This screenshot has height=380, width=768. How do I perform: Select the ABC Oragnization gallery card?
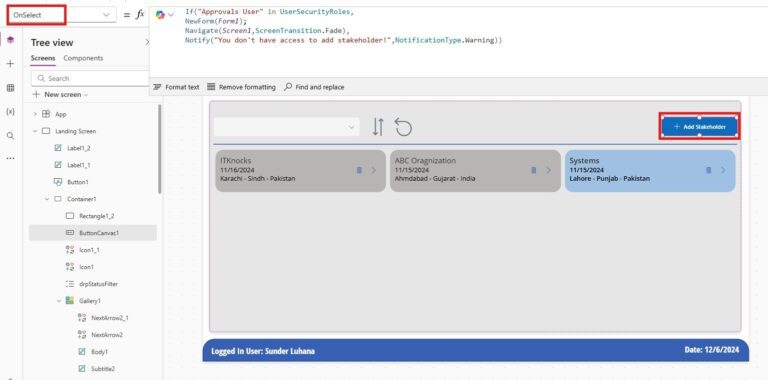[475, 170]
